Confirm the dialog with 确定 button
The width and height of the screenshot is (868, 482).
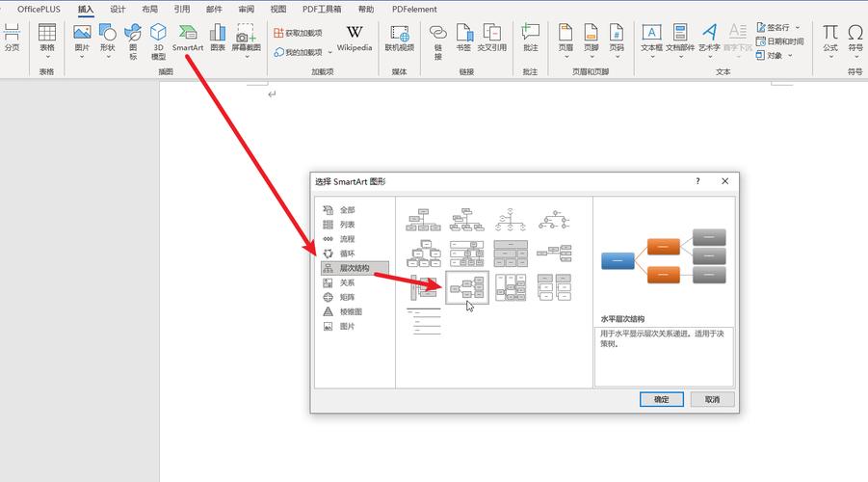click(x=661, y=399)
